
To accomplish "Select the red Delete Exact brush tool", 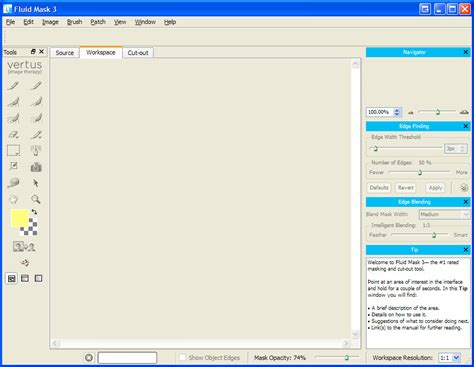I will pyautogui.click(x=36, y=86).
